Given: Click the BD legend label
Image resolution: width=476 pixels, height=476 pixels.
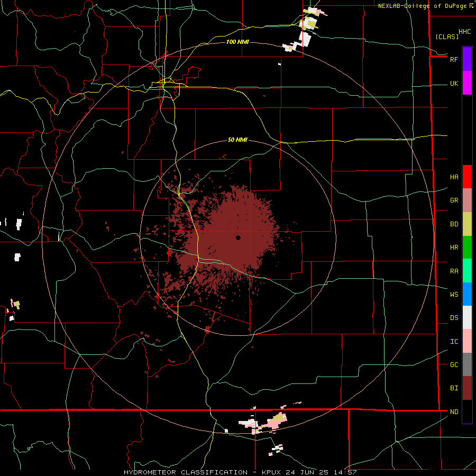Looking at the screenshot, I should pyautogui.click(x=454, y=224).
